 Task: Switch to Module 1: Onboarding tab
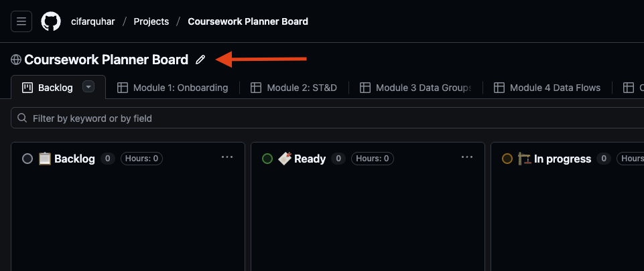[180, 88]
